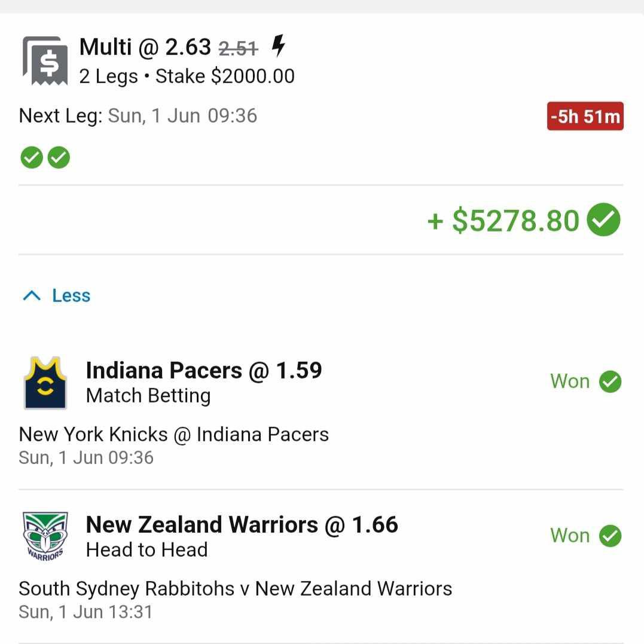The image size is (644, 644).
Task: Click South Sydney Rabbitohs v Warriors event
Action: (235, 588)
